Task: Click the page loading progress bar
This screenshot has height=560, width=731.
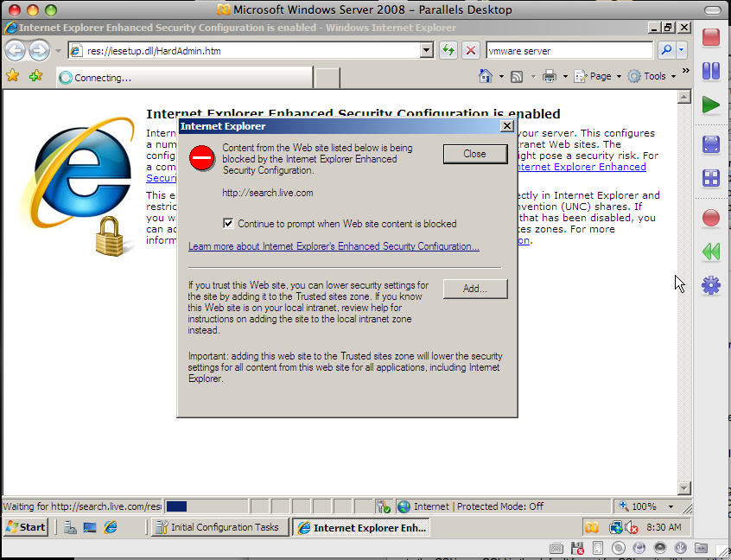Action: tap(207, 506)
